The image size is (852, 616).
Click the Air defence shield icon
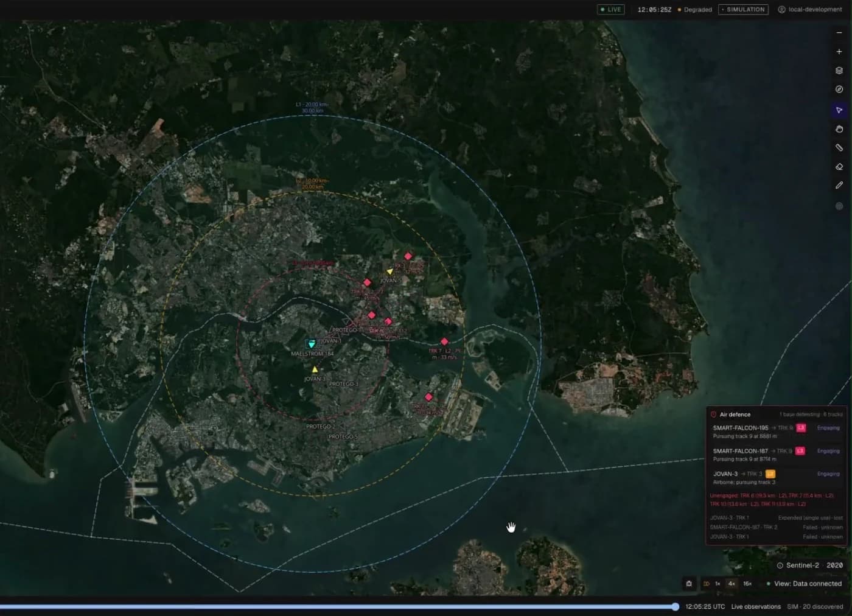(x=713, y=415)
